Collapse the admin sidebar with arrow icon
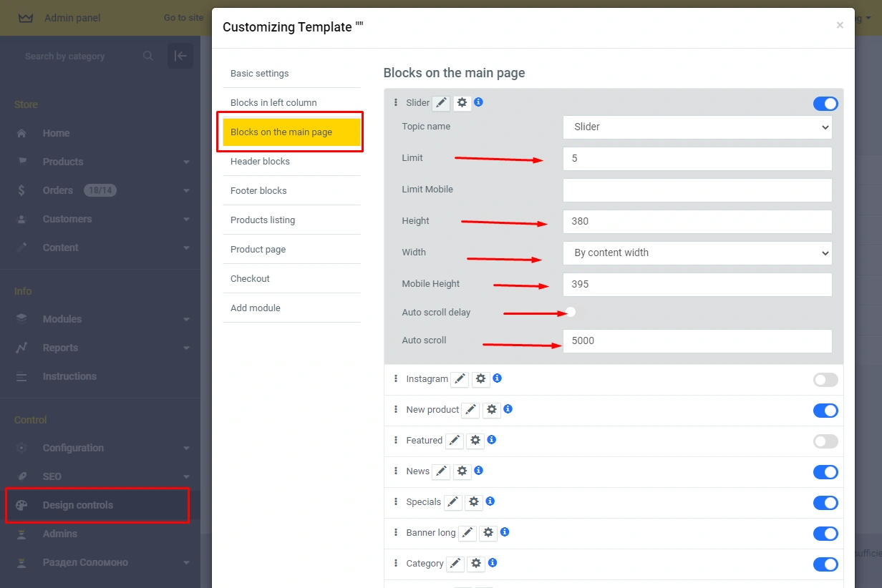882x588 pixels. 180,56
